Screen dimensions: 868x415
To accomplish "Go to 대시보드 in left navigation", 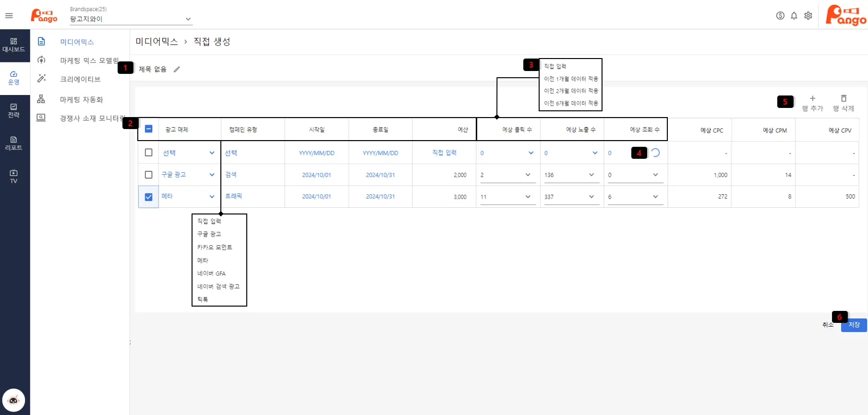I will 13,45.
